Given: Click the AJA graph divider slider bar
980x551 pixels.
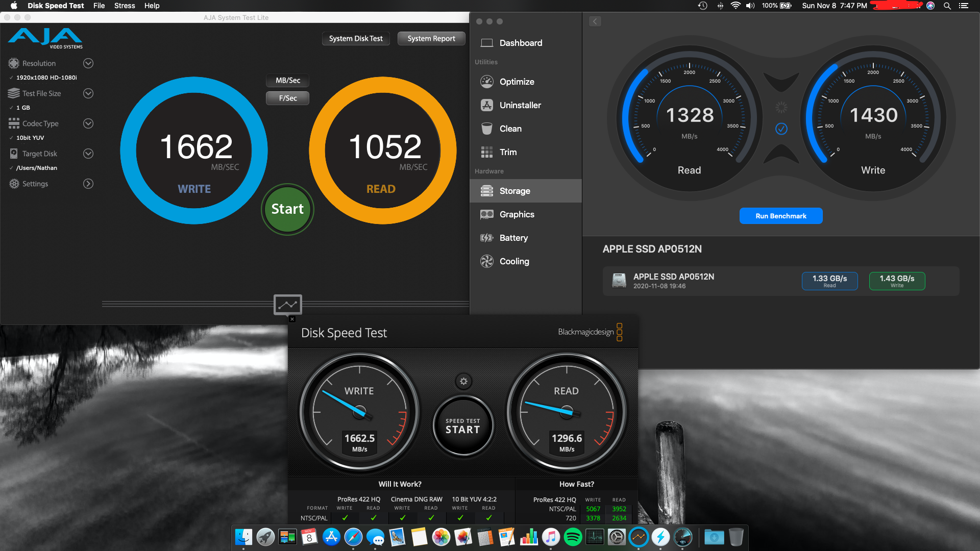Looking at the screenshot, I should pyautogui.click(x=286, y=304).
